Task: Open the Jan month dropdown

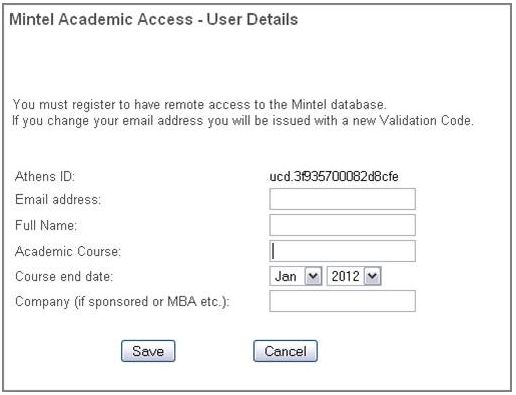Action: pyautogui.click(x=296, y=276)
